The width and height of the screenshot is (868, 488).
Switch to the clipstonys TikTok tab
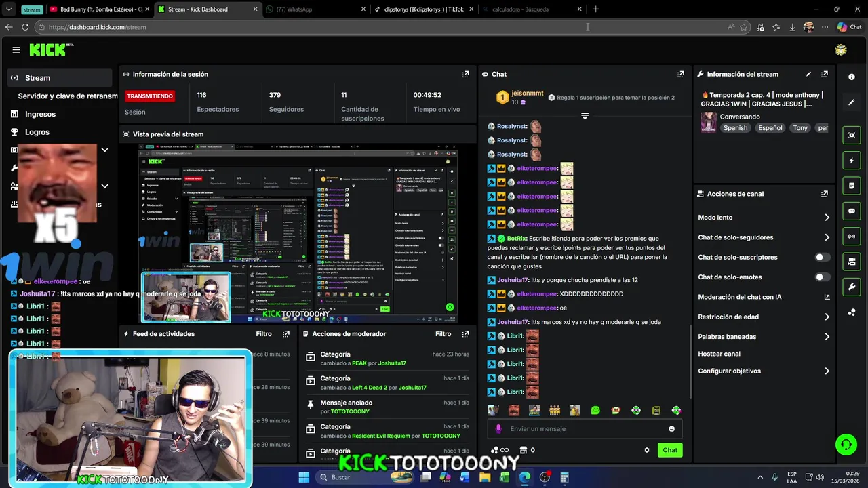(x=423, y=9)
